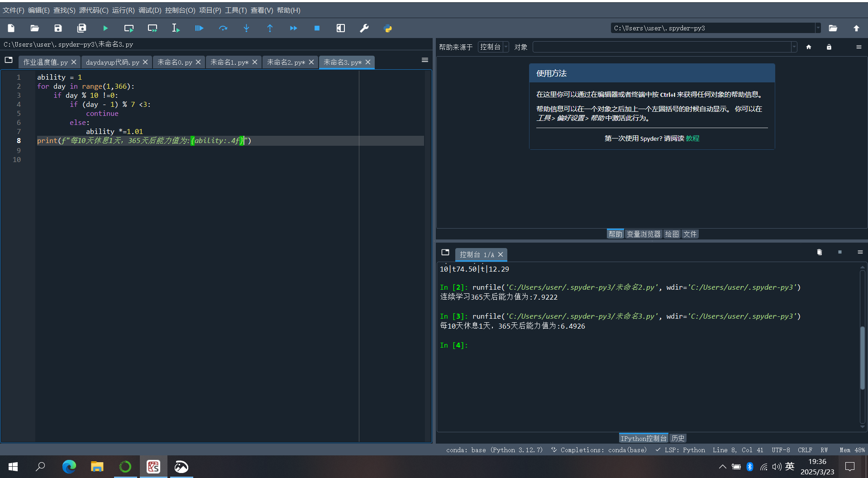Open the 调试(D) menu
The height and width of the screenshot is (478, 868).
click(150, 10)
